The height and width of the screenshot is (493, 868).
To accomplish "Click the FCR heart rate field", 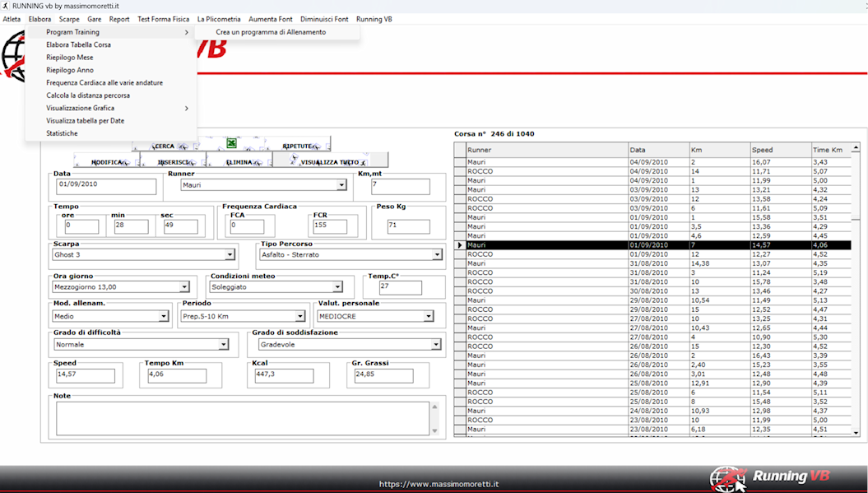I will [x=330, y=226].
